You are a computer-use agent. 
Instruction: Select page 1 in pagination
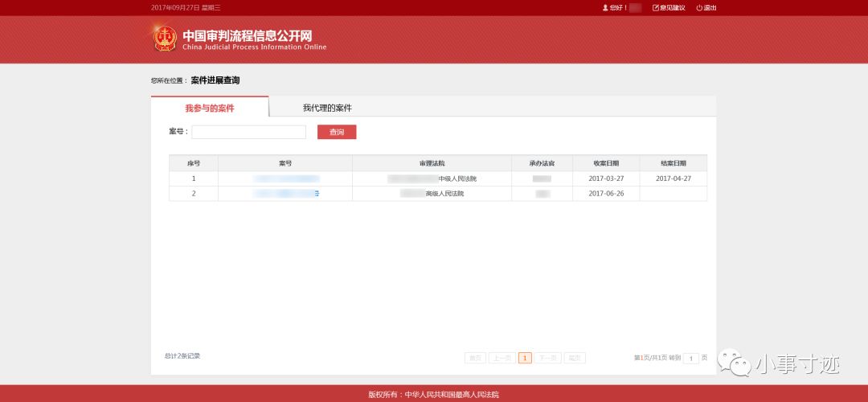click(525, 358)
